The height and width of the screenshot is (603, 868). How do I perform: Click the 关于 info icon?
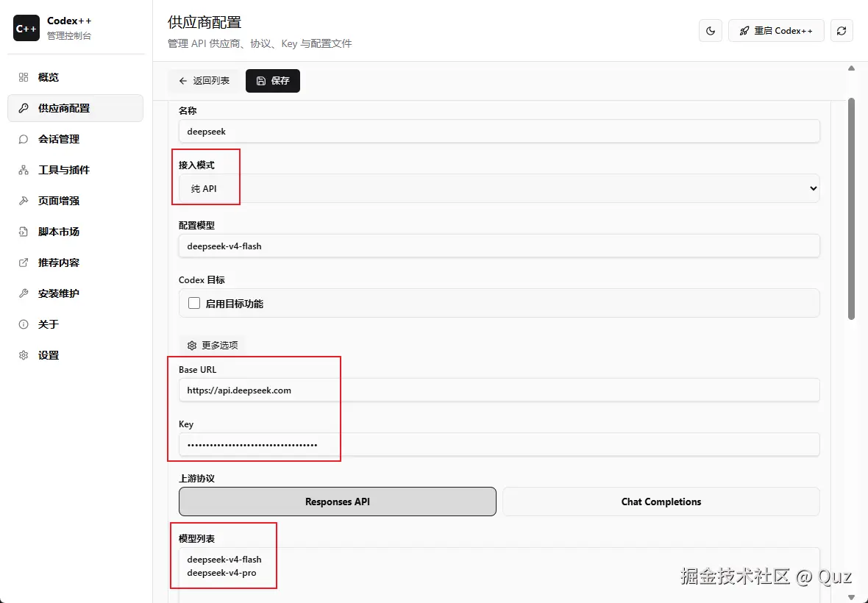pos(24,325)
